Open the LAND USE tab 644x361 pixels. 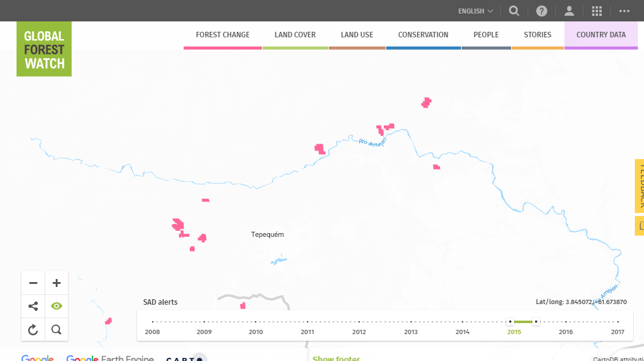click(357, 35)
